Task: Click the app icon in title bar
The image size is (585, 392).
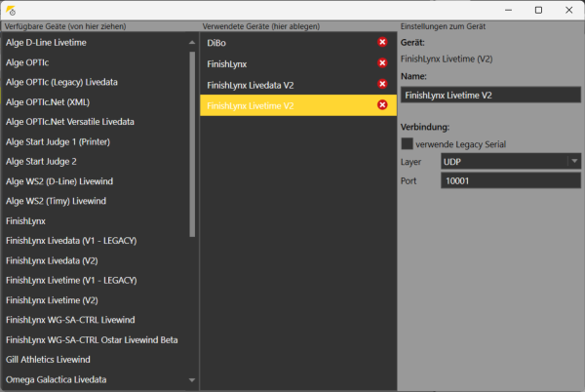Action: [11, 11]
